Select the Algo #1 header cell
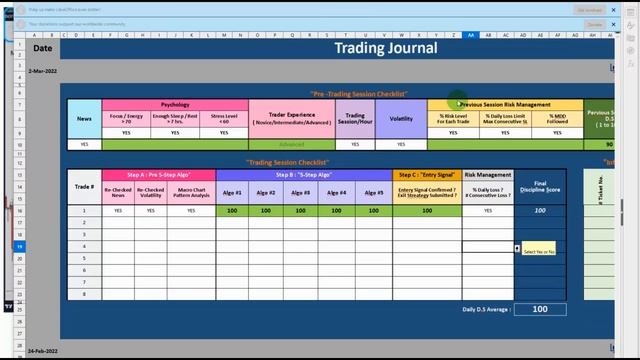Viewport: 640px width, 360px height. (232, 193)
